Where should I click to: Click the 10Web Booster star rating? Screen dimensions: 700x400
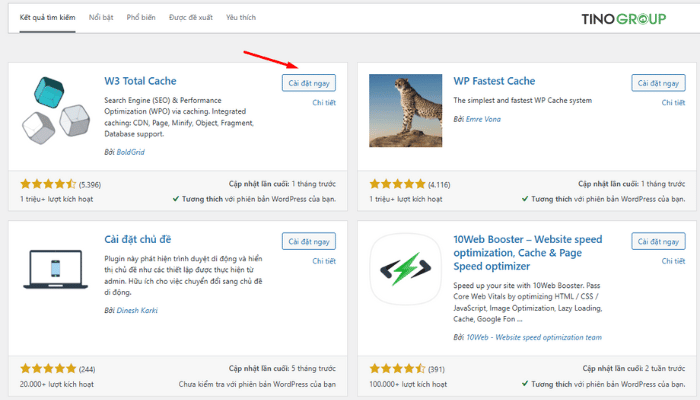click(x=397, y=369)
